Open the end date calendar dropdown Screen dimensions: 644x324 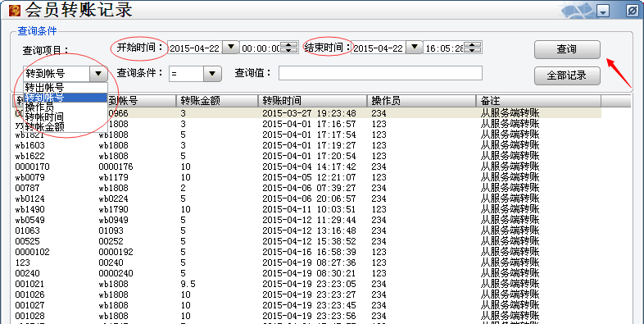pos(415,48)
